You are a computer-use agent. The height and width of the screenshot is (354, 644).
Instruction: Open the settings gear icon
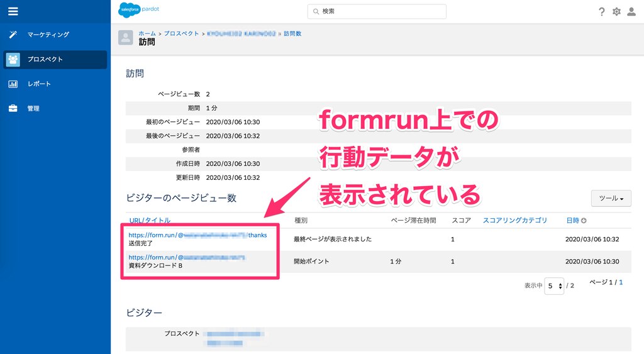pos(616,11)
